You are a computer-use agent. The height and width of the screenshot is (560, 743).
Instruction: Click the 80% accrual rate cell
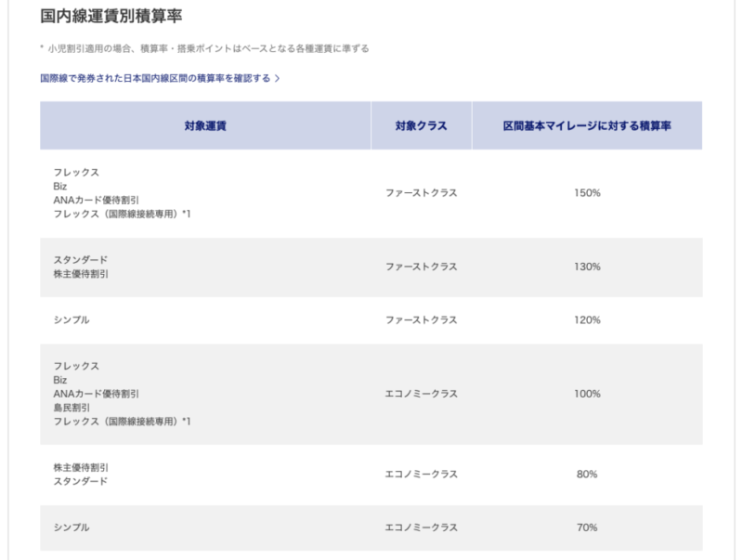coord(587,474)
